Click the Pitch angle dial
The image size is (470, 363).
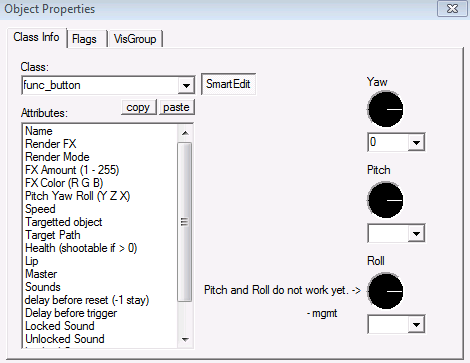(385, 200)
